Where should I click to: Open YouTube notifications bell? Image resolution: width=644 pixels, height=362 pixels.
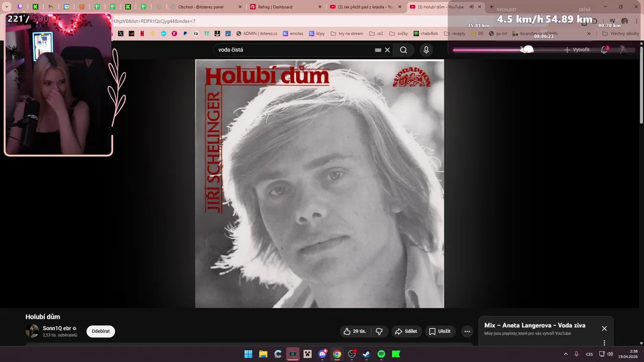coord(604,50)
